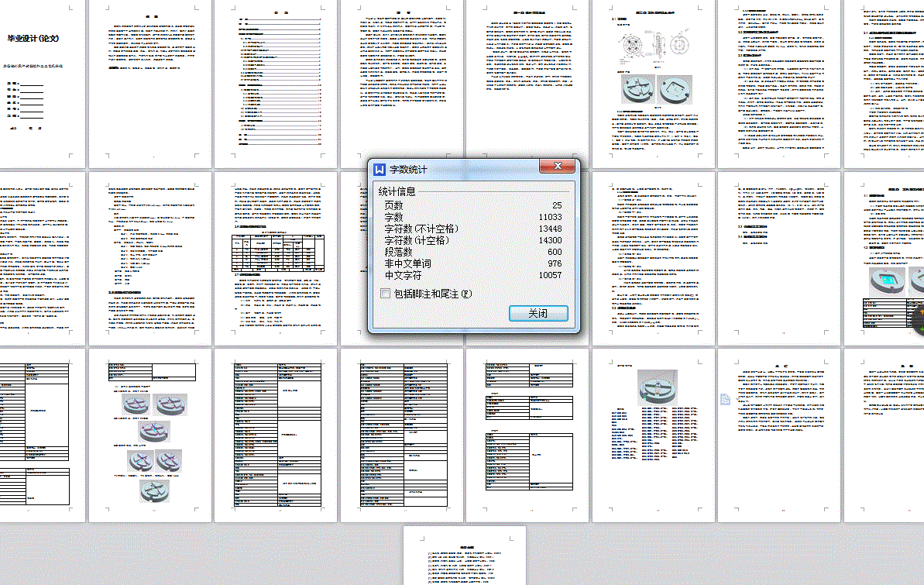Click the 字数统计 dialog title text

pyautogui.click(x=408, y=170)
